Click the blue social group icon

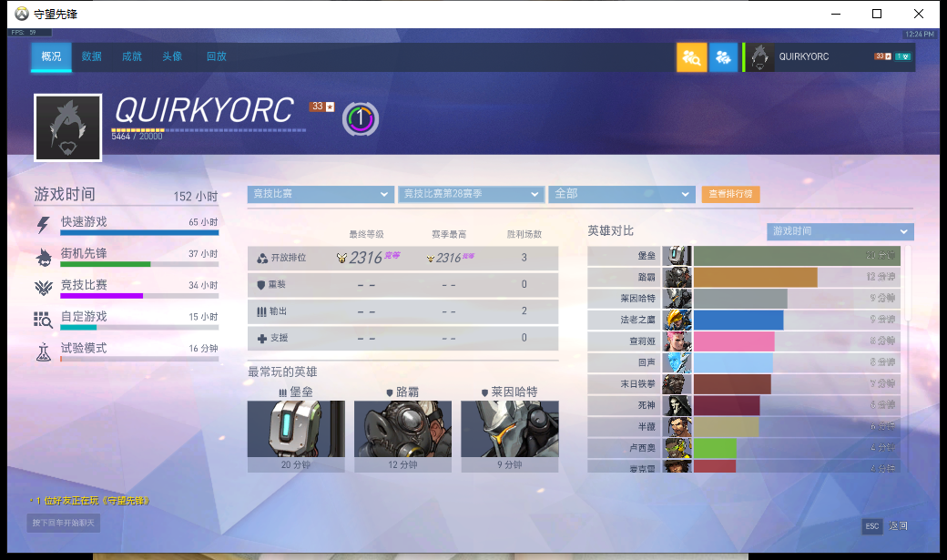click(723, 57)
